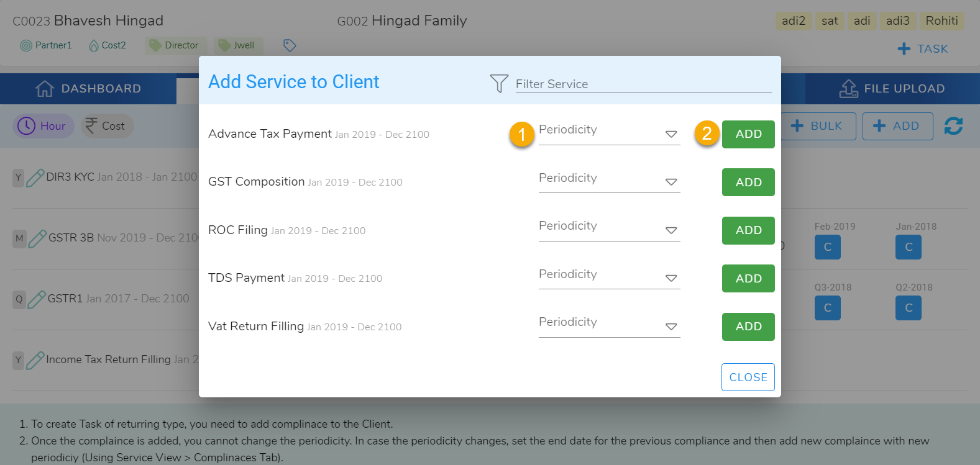Screen dimensions: 980x465
Task: Click the tag icon beside the Jwell label
Action: coord(289,45)
